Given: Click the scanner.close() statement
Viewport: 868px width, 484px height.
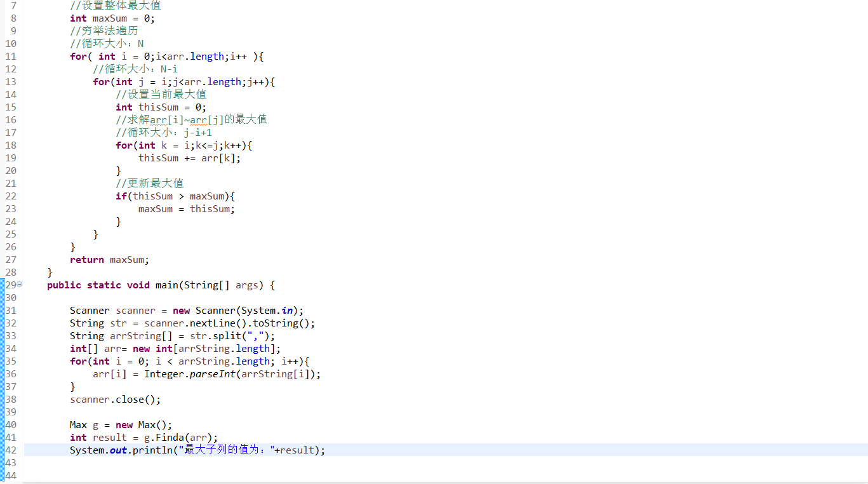Looking at the screenshot, I should pos(116,400).
